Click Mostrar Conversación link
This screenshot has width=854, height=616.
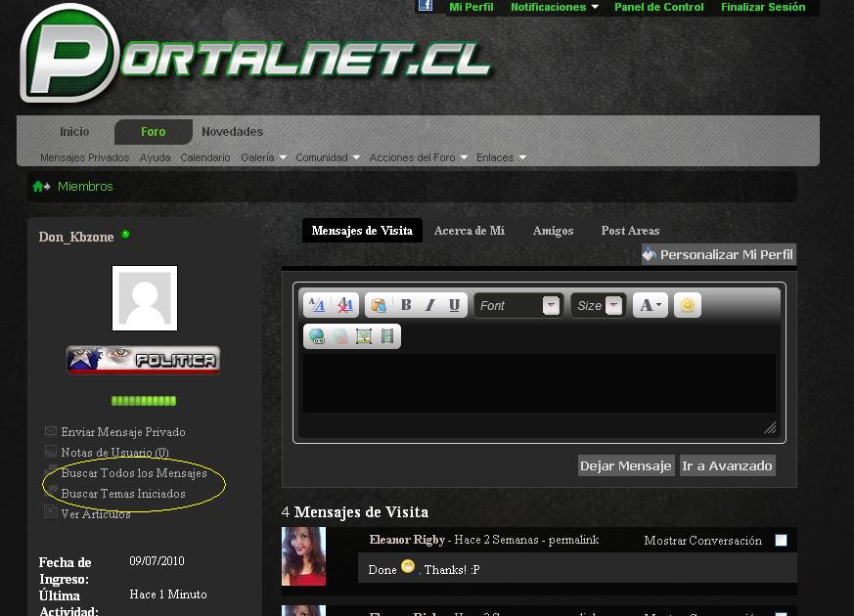click(x=702, y=541)
